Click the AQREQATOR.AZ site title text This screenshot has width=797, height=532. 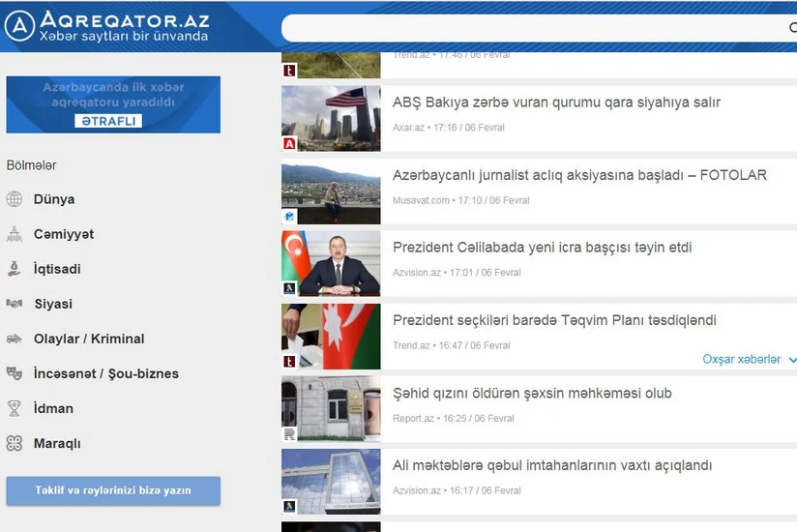[125, 19]
